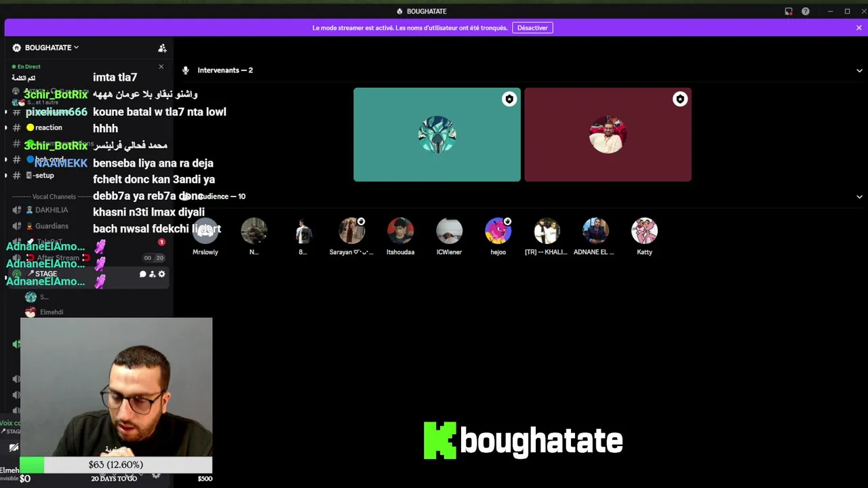Click the $63 (12.60%) donation progress bar
868x488 pixels.
[x=116, y=465]
